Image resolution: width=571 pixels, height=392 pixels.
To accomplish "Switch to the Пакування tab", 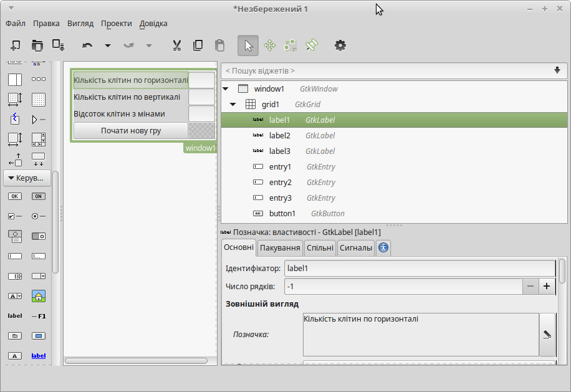I will [x=280, y=247].
